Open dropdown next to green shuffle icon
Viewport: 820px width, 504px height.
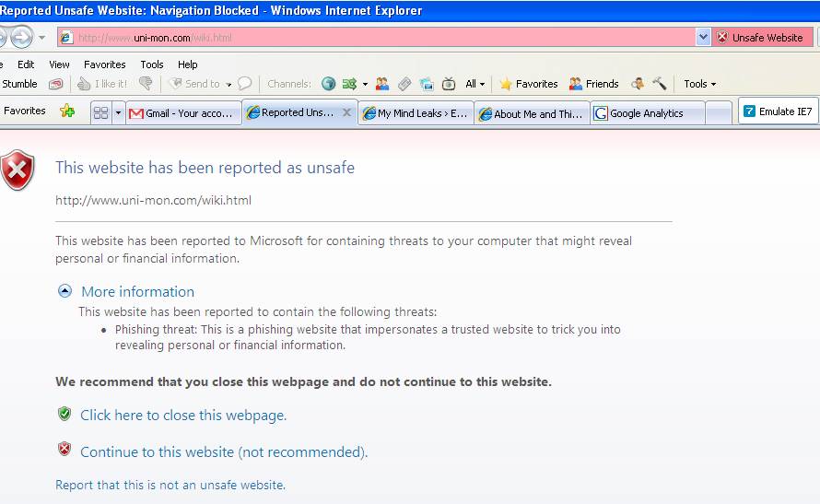tap(365, 84)
